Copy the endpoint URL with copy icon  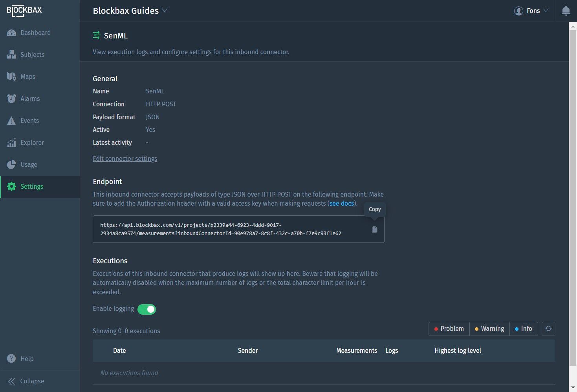point(375,230)
